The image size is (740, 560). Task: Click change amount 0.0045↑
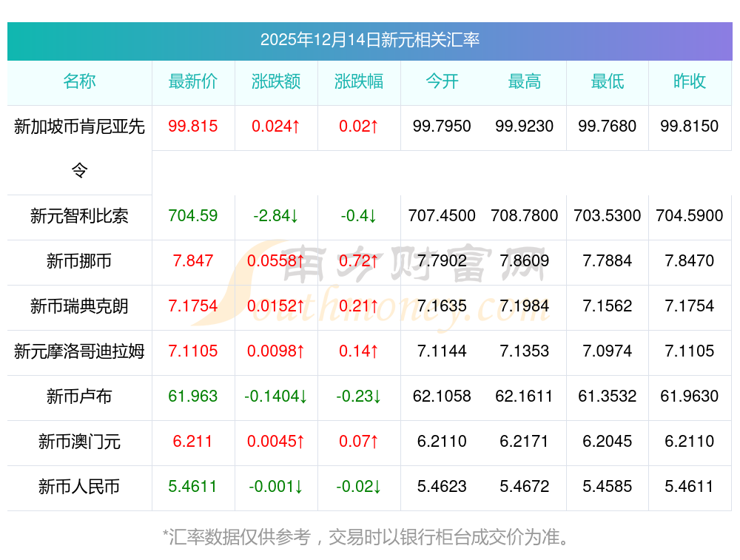(x=276, y=441)
